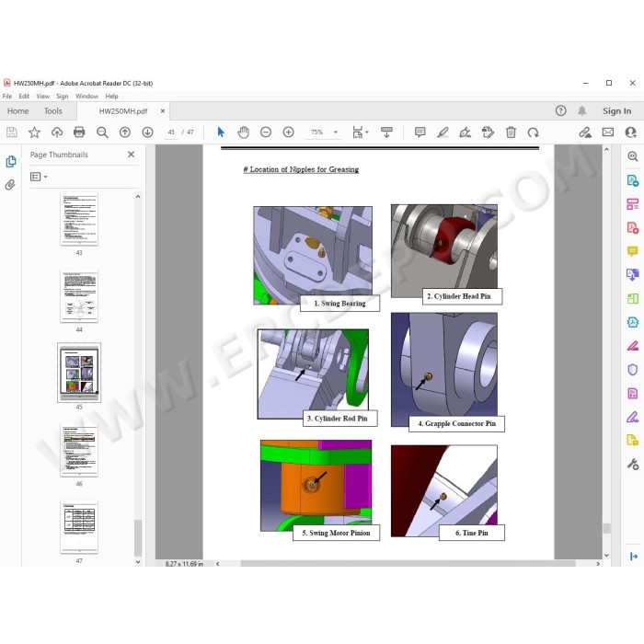Select page 43 thumbnail
Viewport: 644px width, 644px height.
pyautogui.click(x=79, y=219)
